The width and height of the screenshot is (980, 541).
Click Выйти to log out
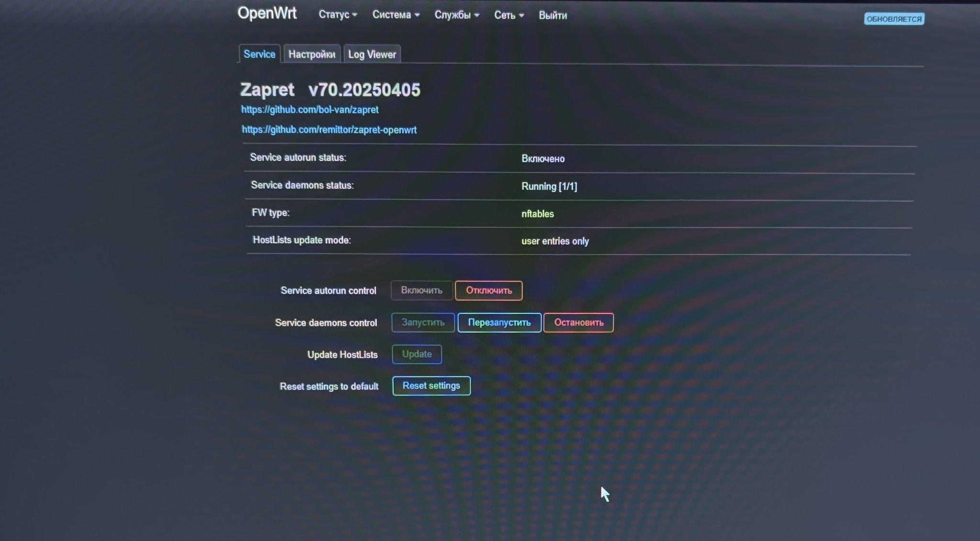pos(552,15)
